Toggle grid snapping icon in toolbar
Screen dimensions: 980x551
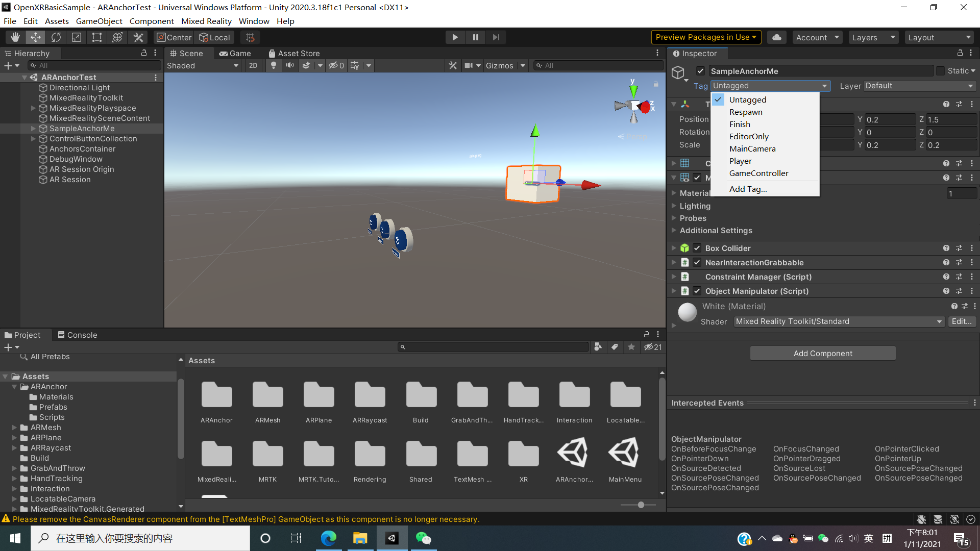pos(250,37)
